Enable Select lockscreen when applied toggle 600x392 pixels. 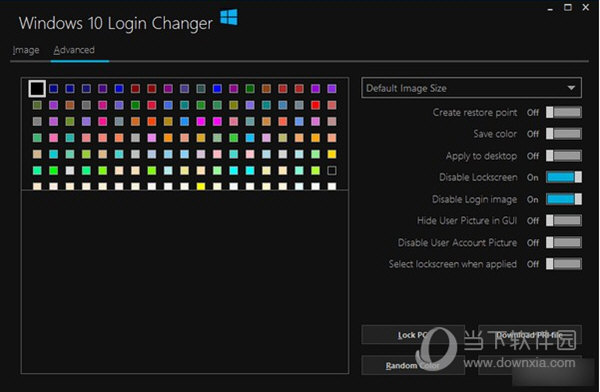pos(564,264)
